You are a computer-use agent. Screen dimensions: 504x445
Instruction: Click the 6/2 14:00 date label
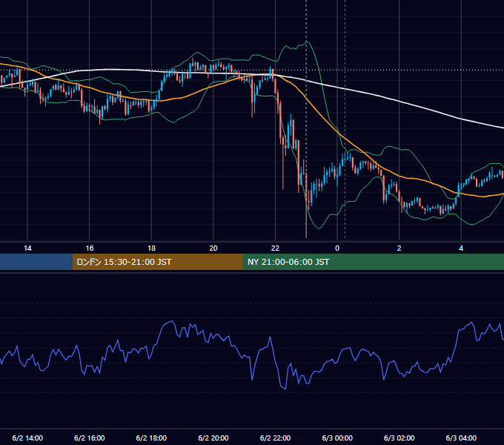(27, 438)
